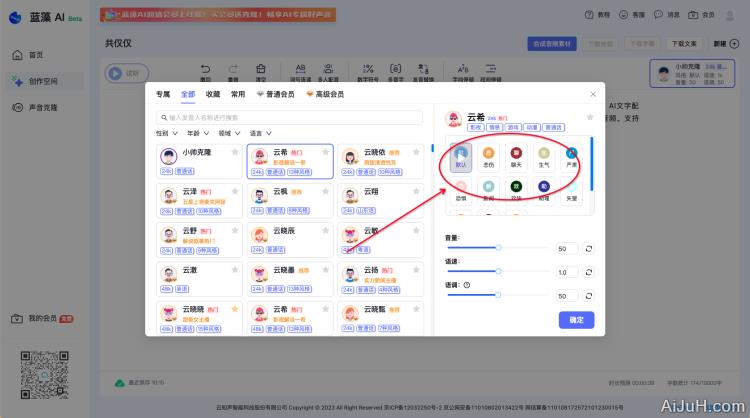Switch to the 收藏 tab
Image resolution: width=750 pixels, height=418 pixels.
213,94
